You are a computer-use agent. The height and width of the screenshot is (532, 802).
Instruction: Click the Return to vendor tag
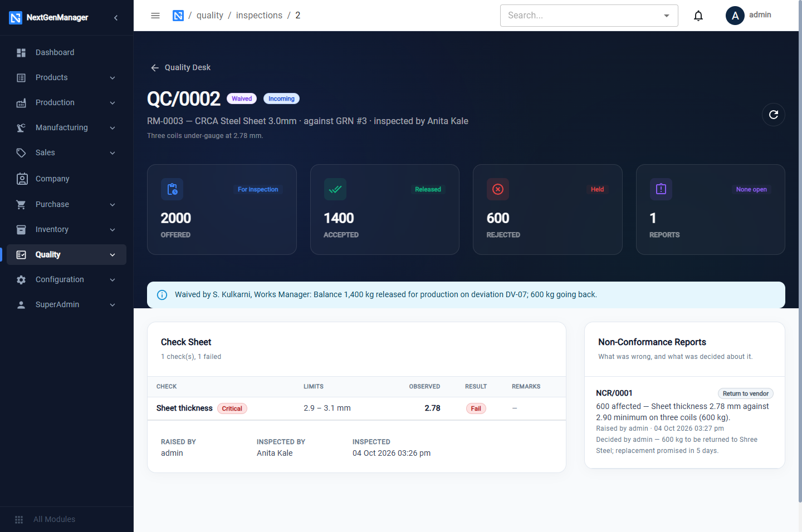tap(746, 393)
